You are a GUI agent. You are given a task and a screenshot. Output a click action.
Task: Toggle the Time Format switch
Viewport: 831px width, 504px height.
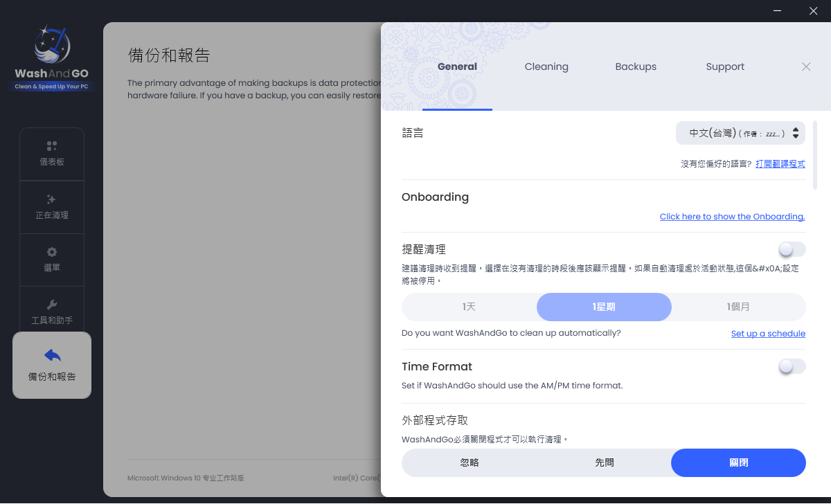[792, 366]
